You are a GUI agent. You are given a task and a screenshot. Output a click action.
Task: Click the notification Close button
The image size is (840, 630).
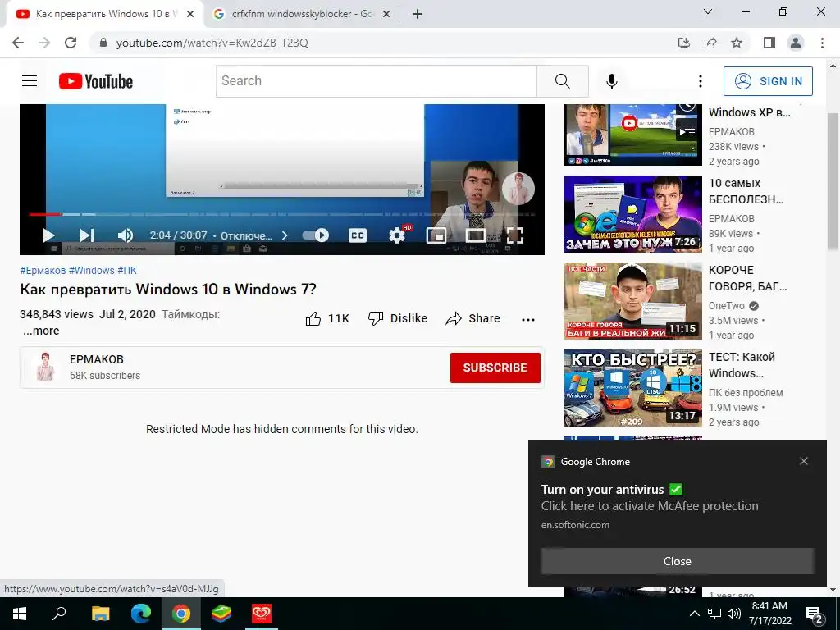[x=677, y=561]
